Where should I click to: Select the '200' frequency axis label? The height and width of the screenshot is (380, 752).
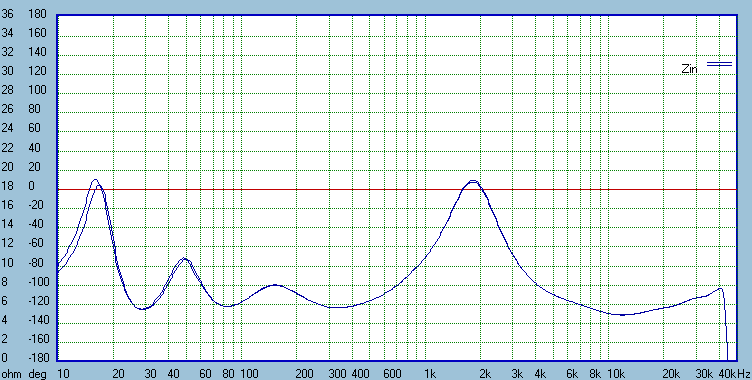coord(304,374)
